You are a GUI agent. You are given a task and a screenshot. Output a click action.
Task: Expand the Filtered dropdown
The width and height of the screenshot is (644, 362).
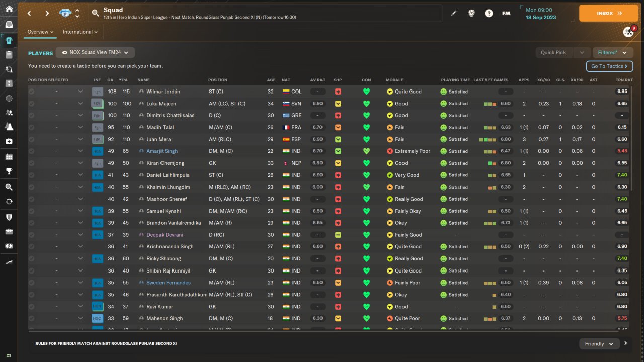[612, 52]
